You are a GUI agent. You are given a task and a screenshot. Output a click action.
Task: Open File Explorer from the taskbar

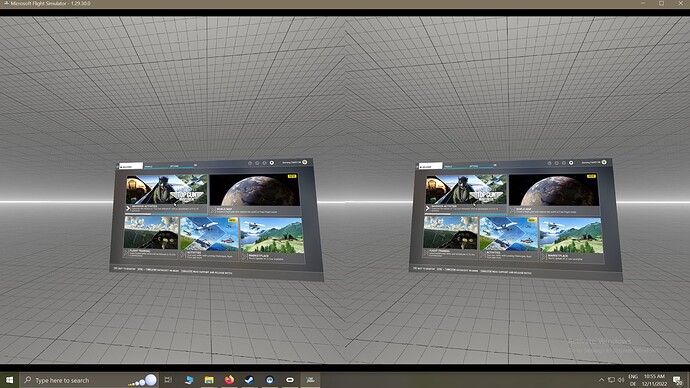209,380
